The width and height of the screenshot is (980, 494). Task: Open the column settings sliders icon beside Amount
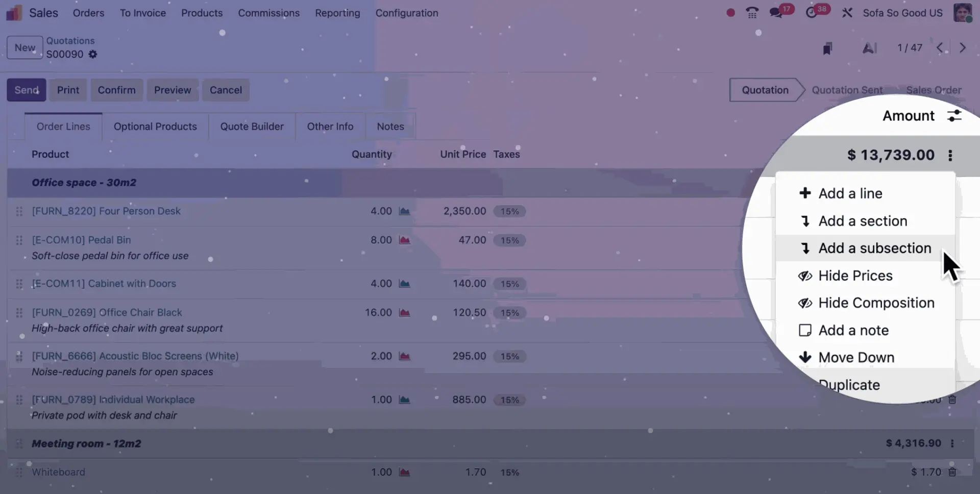[954, 116]
